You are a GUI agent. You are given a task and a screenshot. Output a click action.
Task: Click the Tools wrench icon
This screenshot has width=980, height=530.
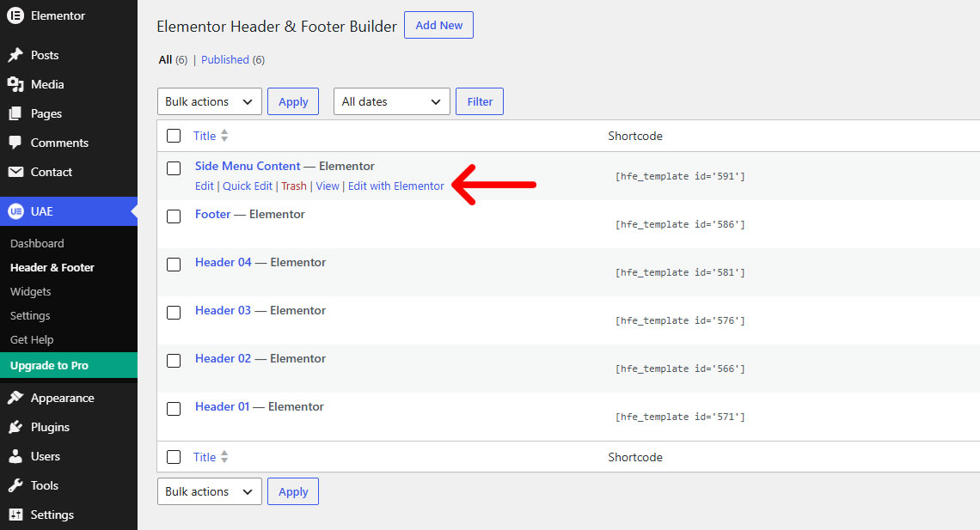pyautogui.click(x=15, y=485)
